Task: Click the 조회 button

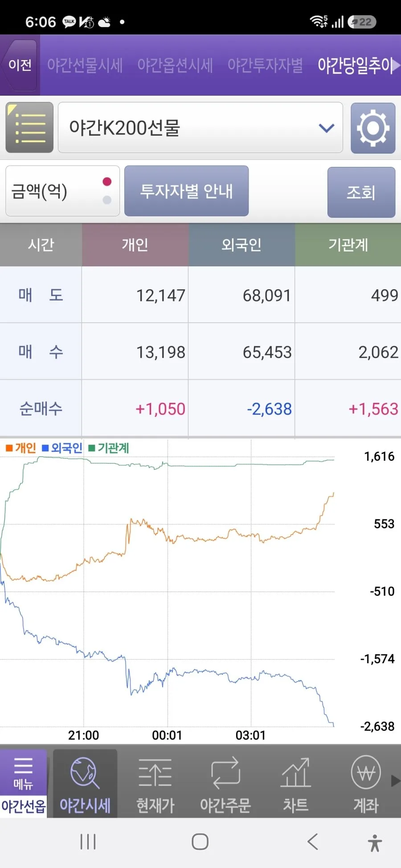Action: click(x=361, y=192)
